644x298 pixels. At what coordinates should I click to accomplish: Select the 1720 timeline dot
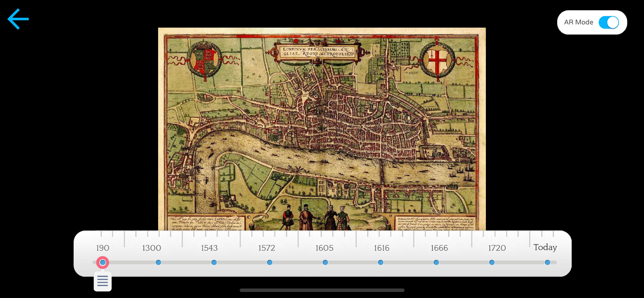[492, 262]
